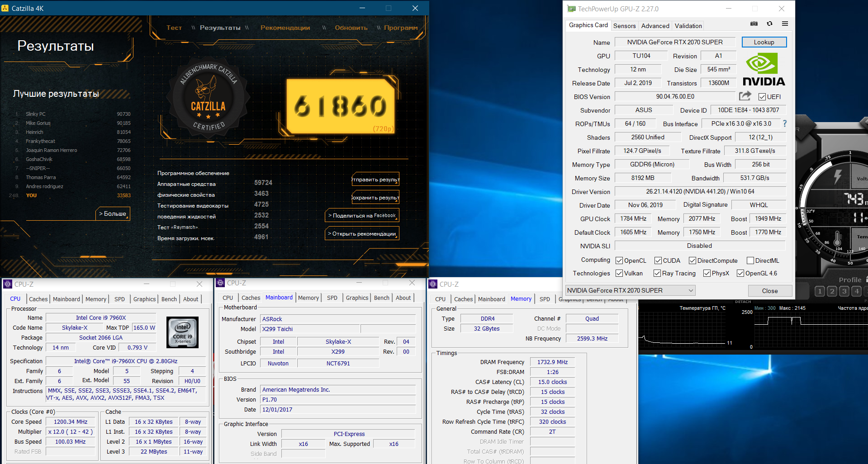Click CPU-Z icon in memory window title
This screenshot has height=464, width=868.
[x=433, y=284]
